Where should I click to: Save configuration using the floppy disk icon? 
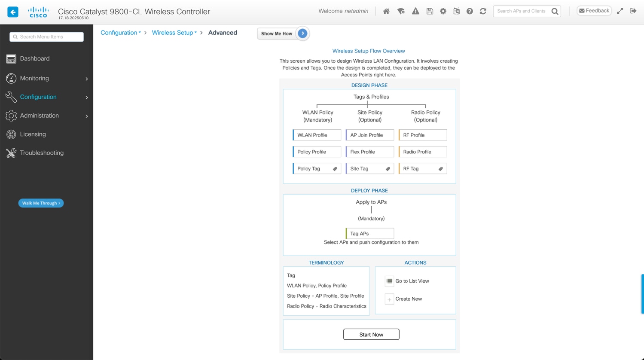[430, 11]
